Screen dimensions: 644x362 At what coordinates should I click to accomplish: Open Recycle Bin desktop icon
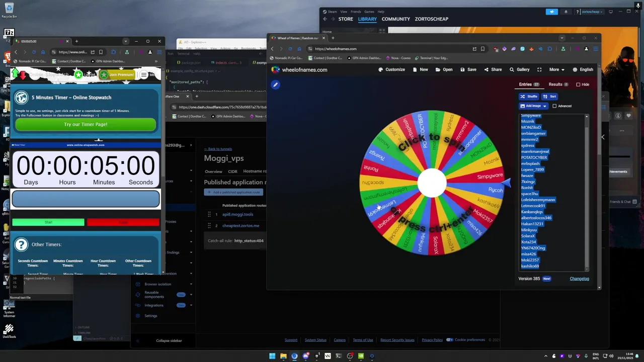pos(9,10)
